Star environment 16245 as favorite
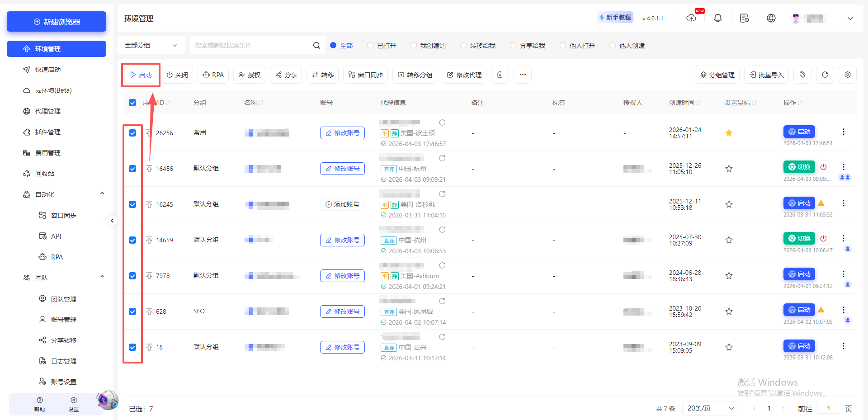Viewport: 868px width, 420px height. click(x=729, y=204)
